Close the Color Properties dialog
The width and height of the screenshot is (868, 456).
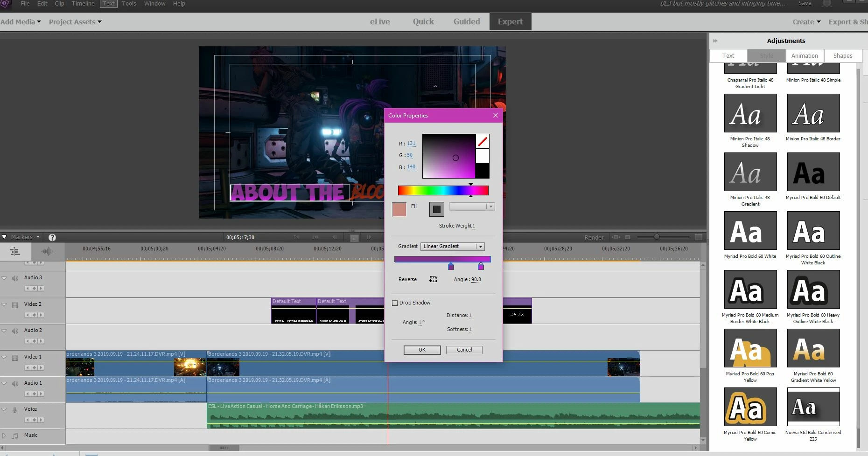496,115
